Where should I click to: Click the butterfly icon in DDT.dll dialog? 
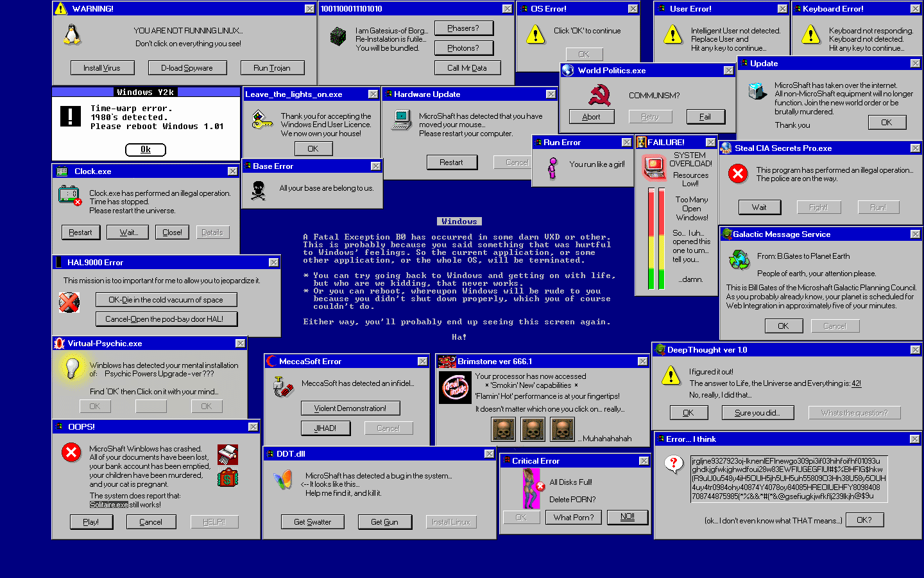282,480
